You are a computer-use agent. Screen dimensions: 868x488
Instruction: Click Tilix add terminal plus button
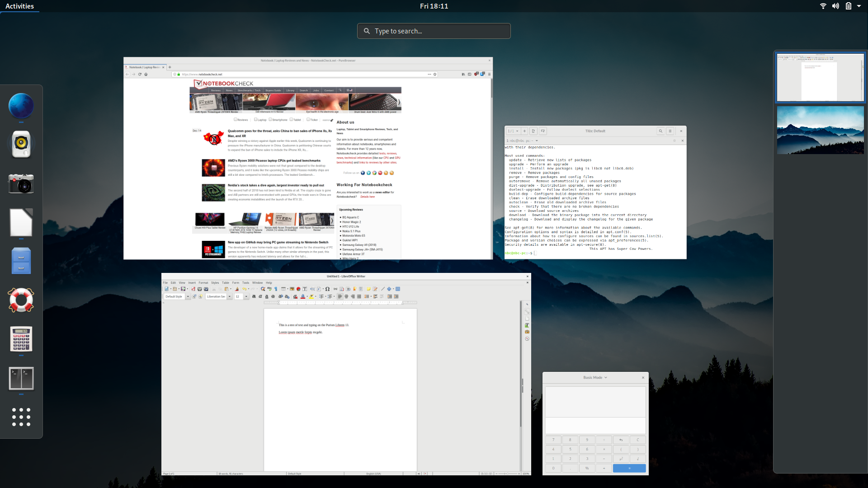(524, 131)
